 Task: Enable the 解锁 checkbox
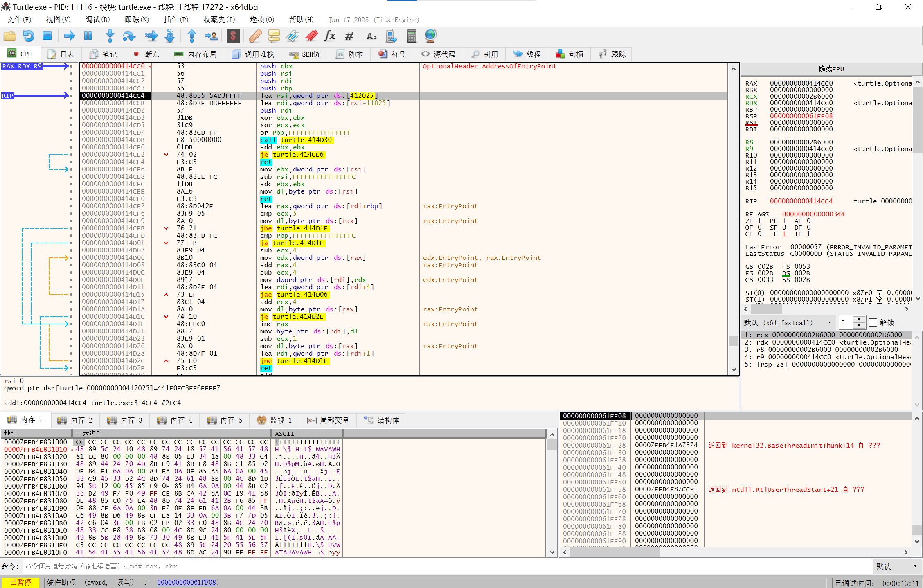(873, 322)
